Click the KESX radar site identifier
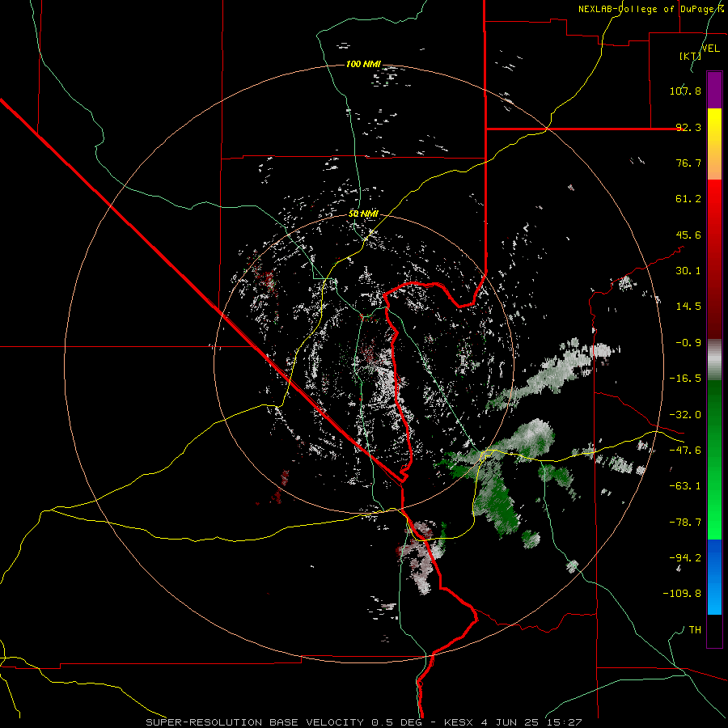728x728 pixels. coord(458,722)
